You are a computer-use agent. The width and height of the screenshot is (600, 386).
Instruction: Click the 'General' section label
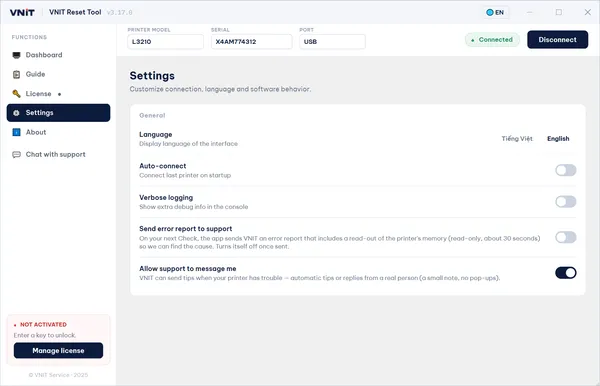(152, 116)
